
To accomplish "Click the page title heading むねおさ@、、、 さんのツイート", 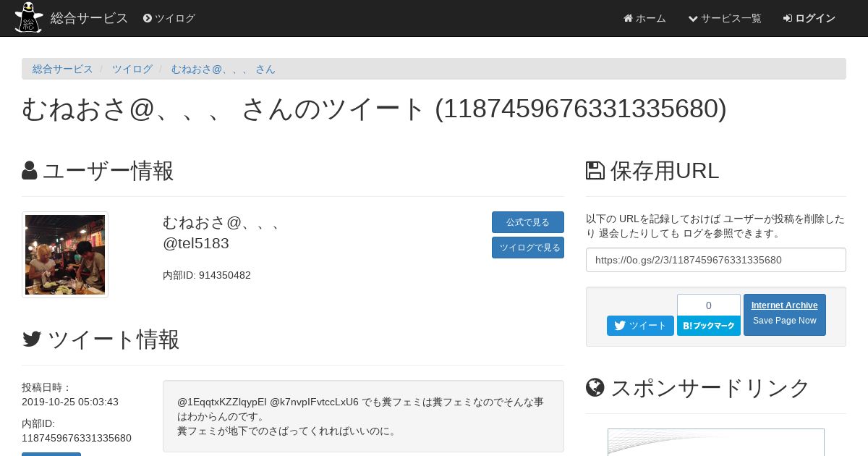I will click(x=374, y=109).
